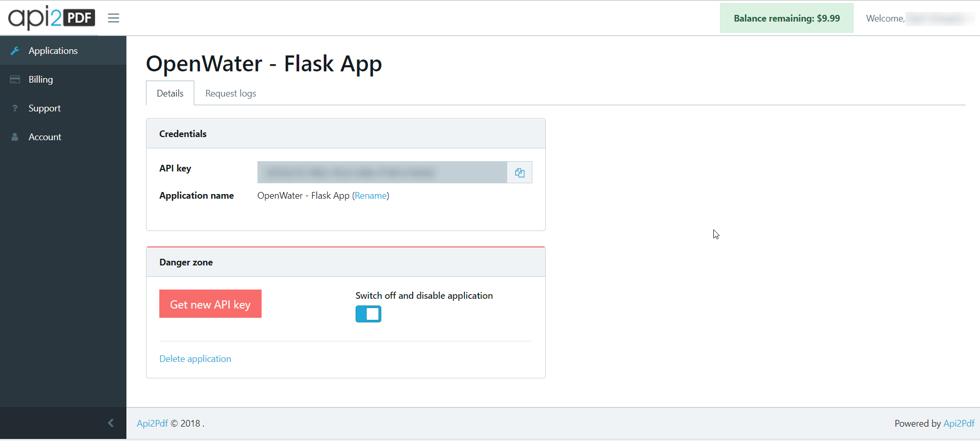Click the 'API key' label
The image size is (980, 441).
coord(175,168)
